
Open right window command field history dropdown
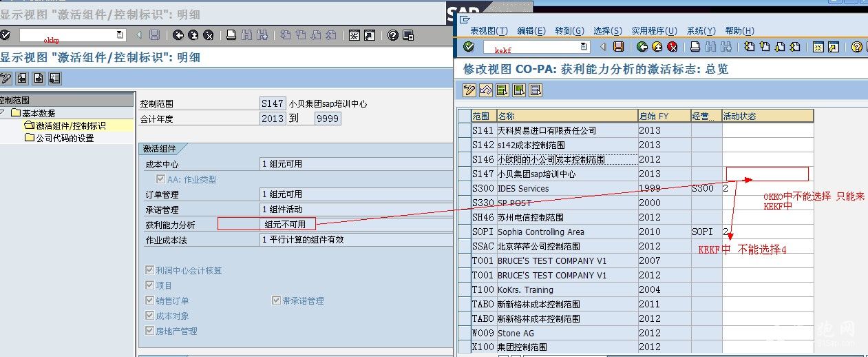tap(584, 47)
